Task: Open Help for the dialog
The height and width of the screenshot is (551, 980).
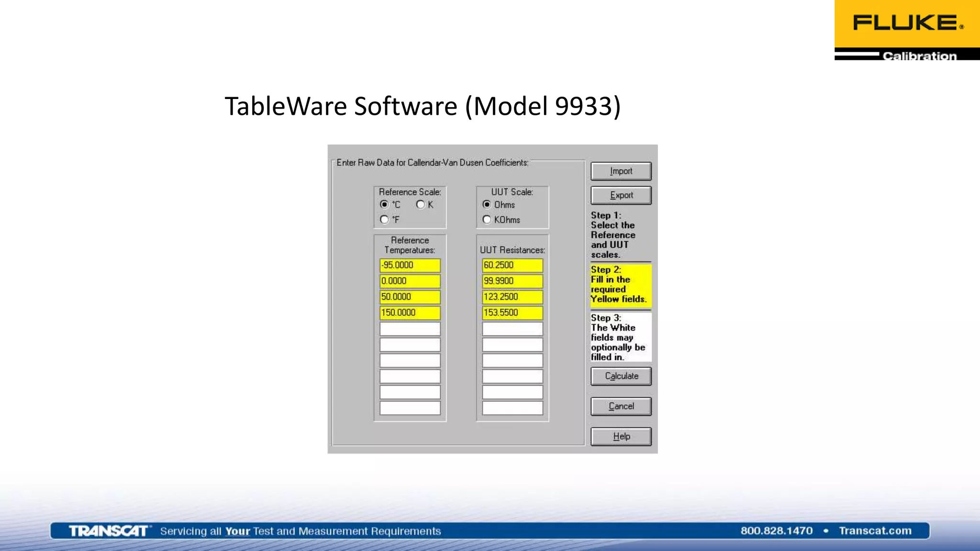Action: point(621,436)
